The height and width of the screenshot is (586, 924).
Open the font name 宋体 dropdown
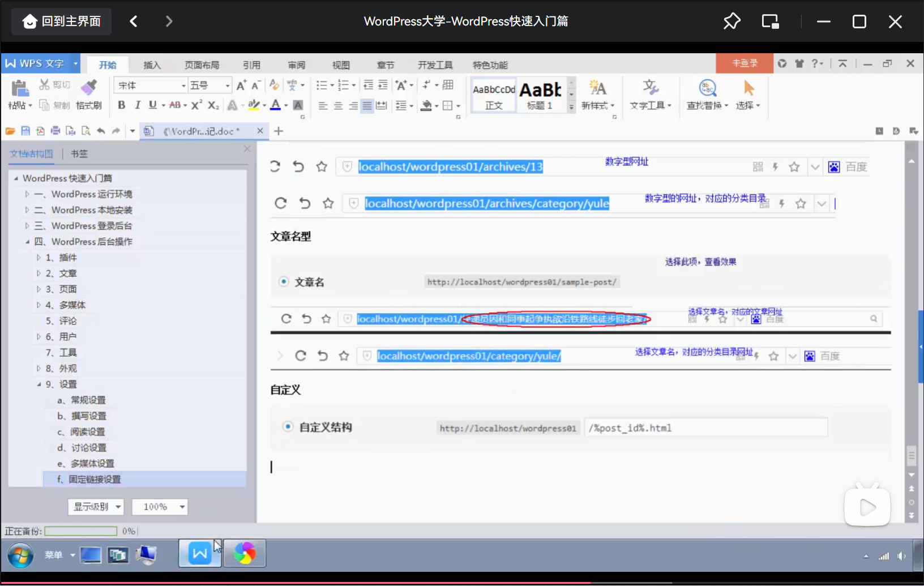pos(183,85)
